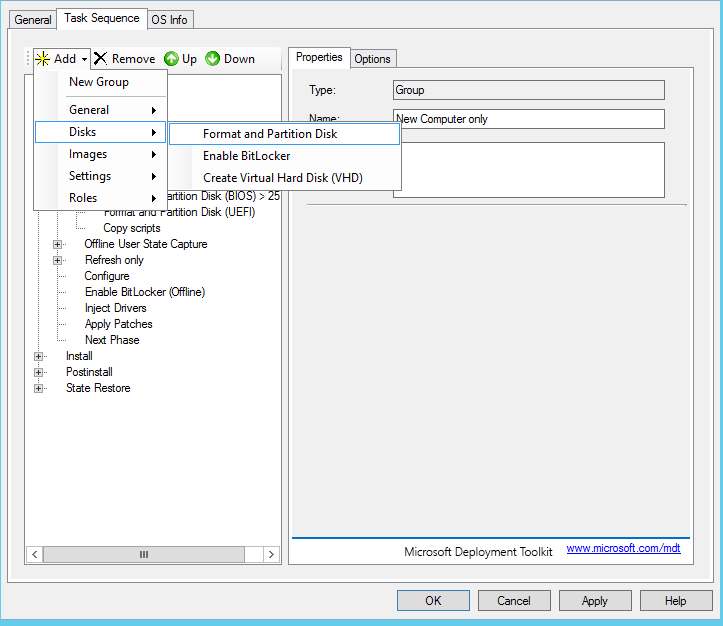Click the Name input field
The height and width of the screenshot is (626, 723).
coord(529,119)
